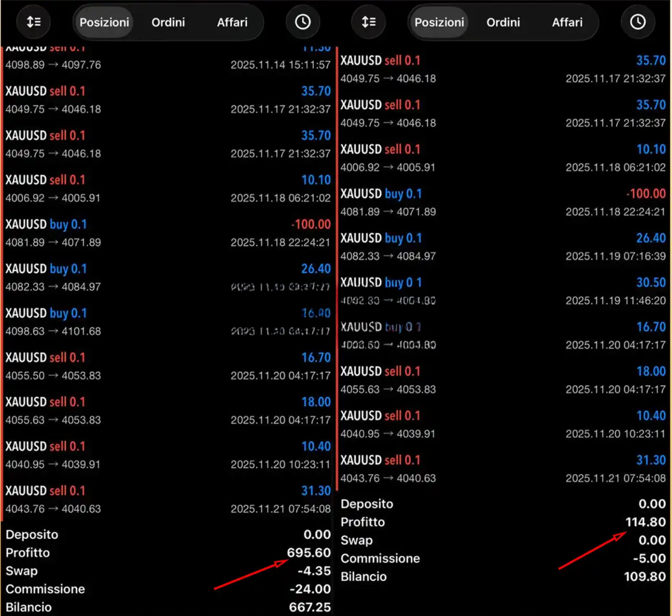Switch to Ordini tab in the right panel
Screen dimensions: 672x616
[503, 22]
